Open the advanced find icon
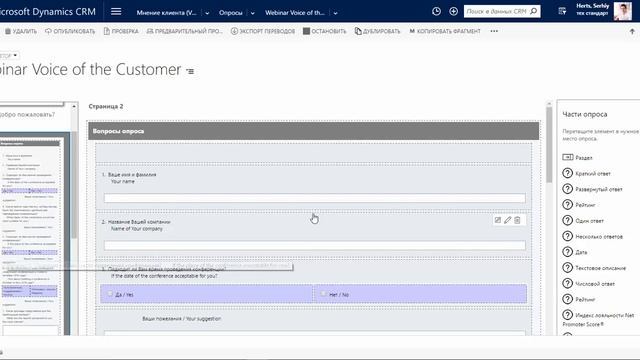The image size is (640, 360). [562, 11]
